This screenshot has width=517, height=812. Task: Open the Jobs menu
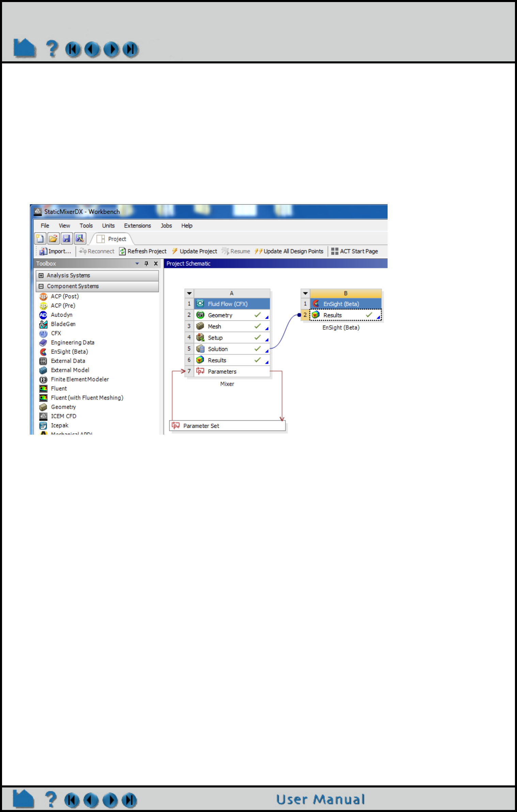(x=166, y=226)
